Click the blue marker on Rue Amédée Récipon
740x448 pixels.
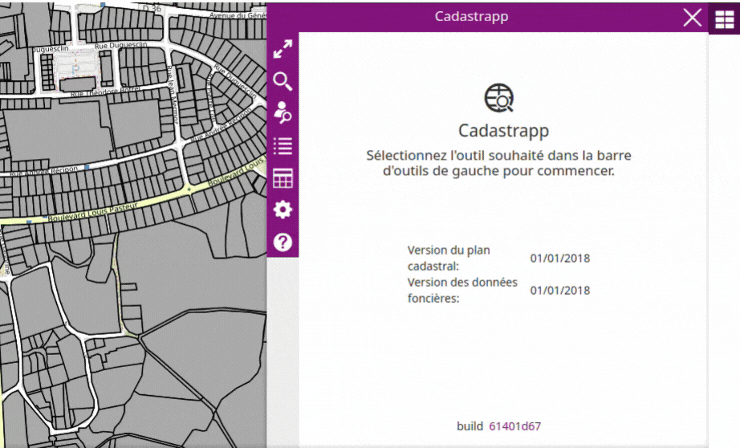tap(87, 167)
